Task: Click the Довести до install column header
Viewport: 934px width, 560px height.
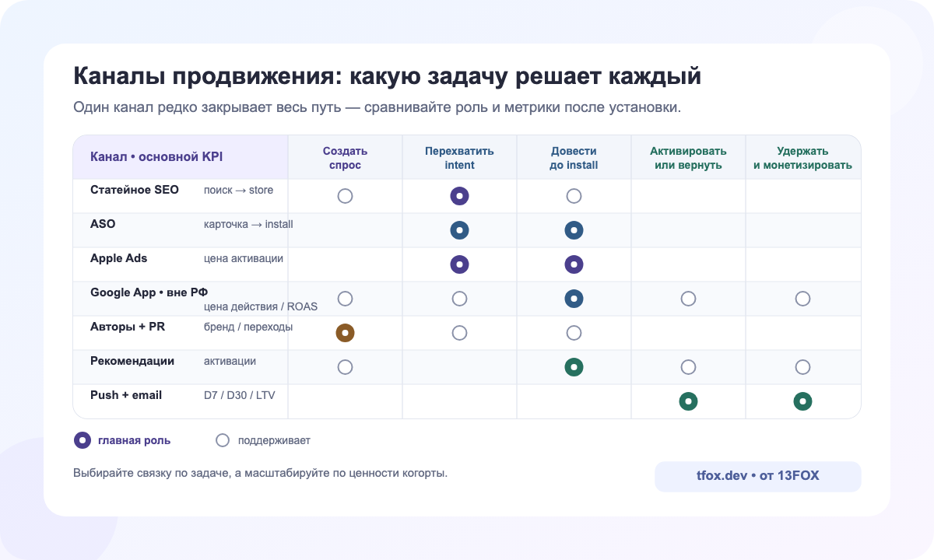Action: (574, 158)
